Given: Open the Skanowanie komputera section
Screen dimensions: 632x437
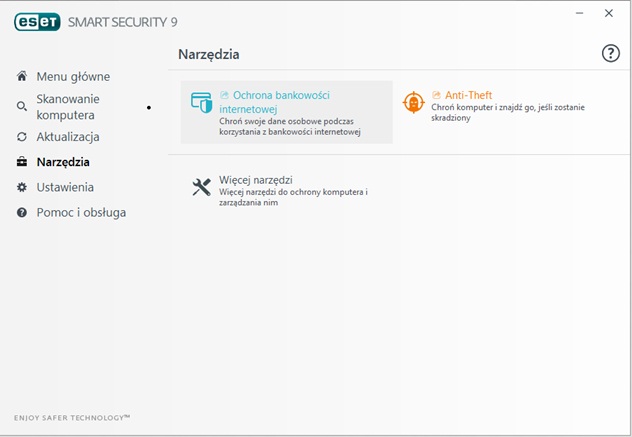Looking at the screenshot, I should click(68, 107).
